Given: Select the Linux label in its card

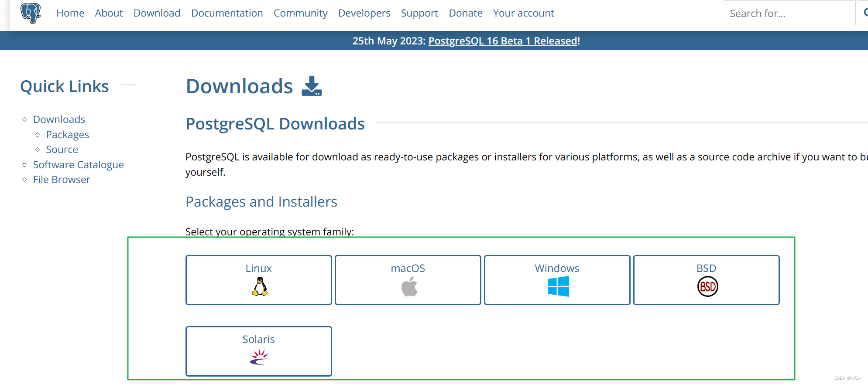Looking at the screenshot, I should pyautogui.click(x=259, y=268).
